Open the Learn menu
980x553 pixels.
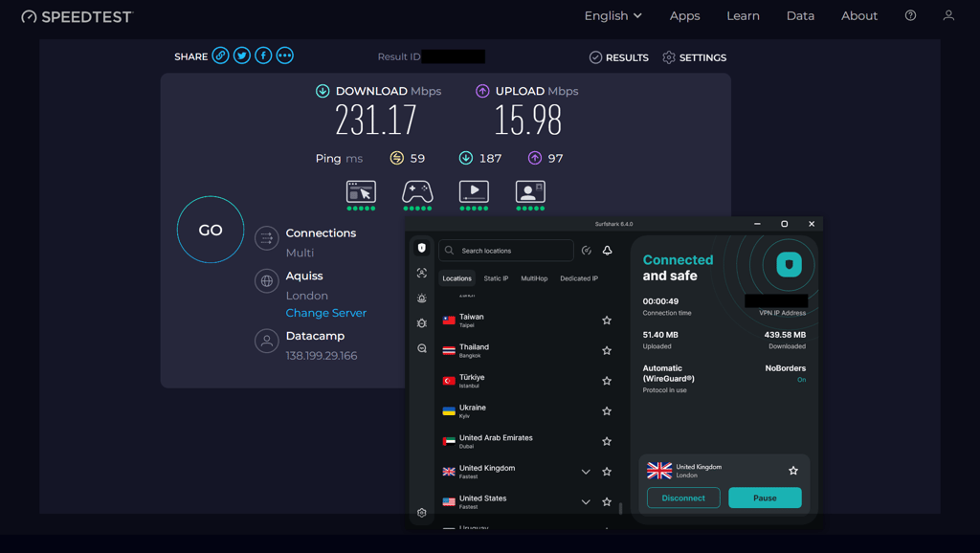[x=743, y=15]
